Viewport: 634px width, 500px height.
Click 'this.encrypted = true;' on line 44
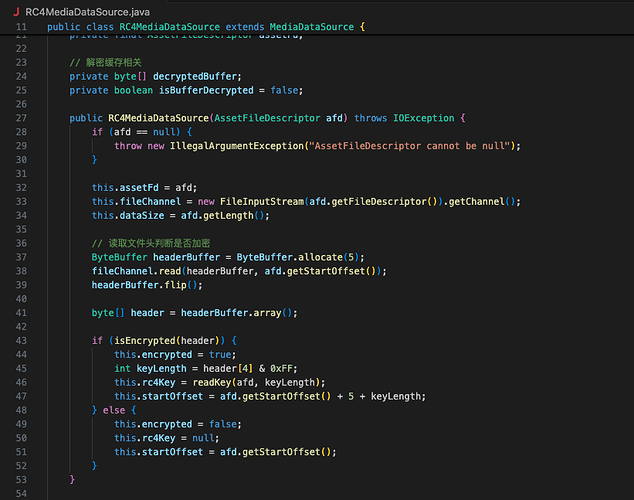click(x=175, y=355)
